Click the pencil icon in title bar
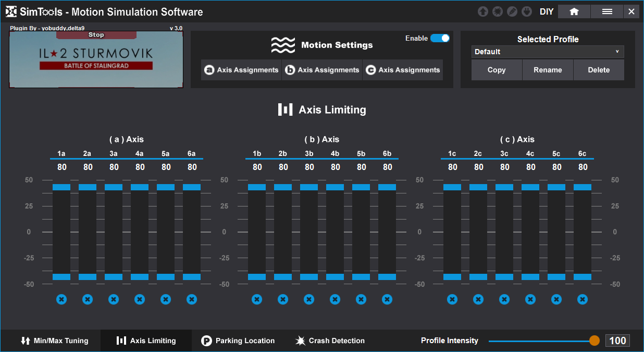Viewport: 644px width, 352px height. pyautogui.click(x=512, y=11)
